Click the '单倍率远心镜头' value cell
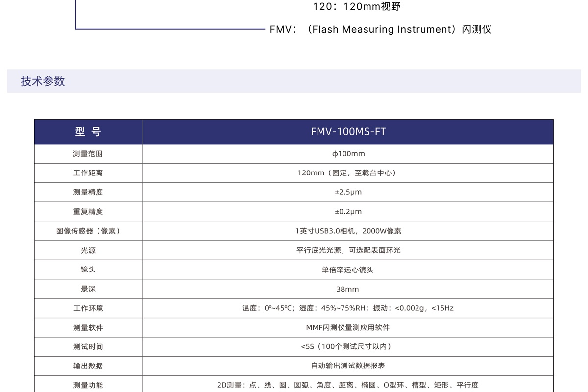 [348, 270]
